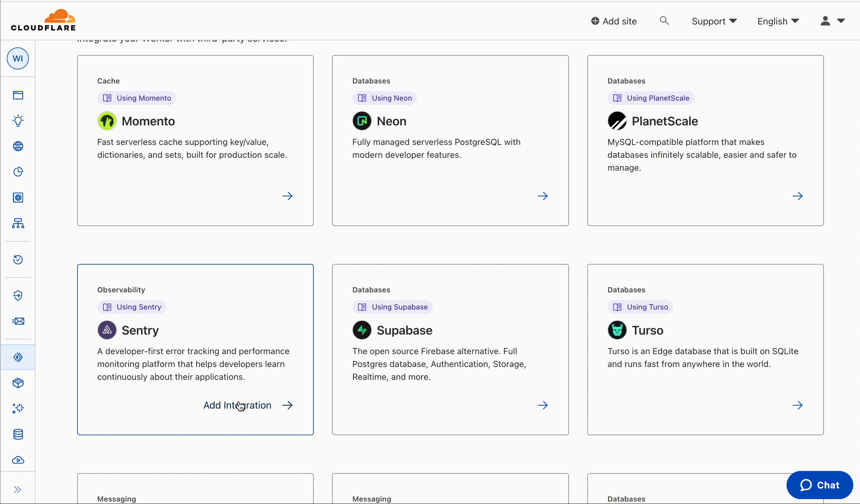Open the Domain Registration globe icon
The height and width of the screenshot is (504, 860).
pos(18,146)
